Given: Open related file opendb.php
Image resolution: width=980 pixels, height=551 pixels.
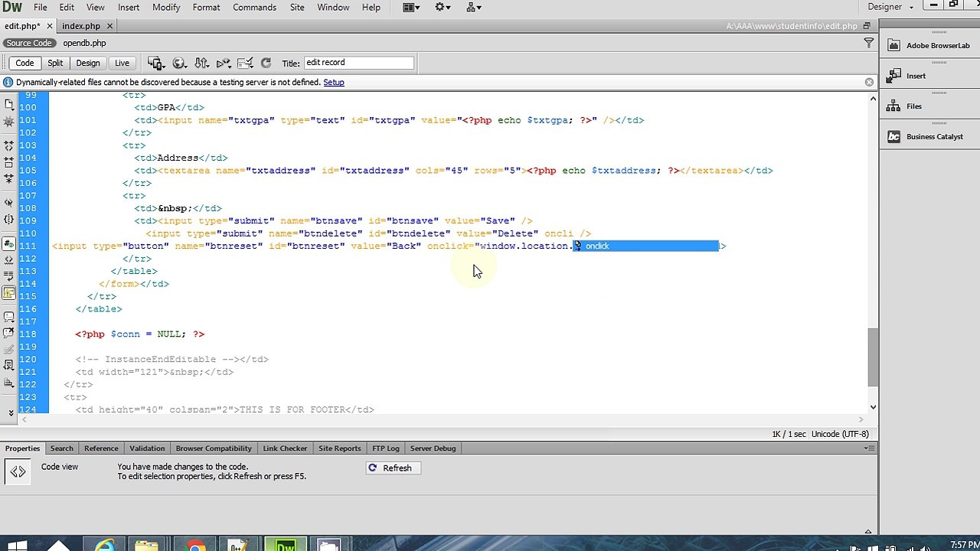Looking at the screenshot, I should pyautogui.click(x=84, y=43).
